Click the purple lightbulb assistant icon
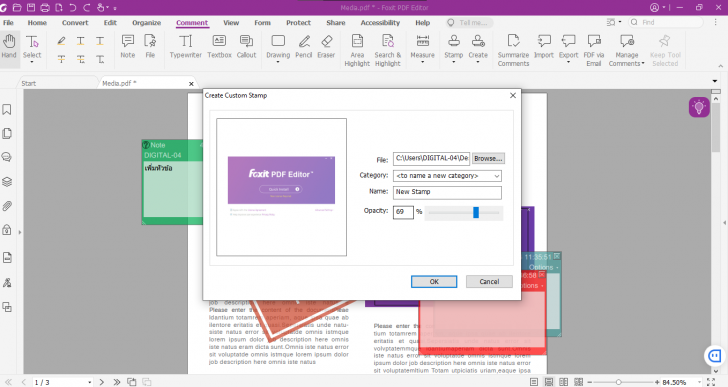The height and width of the screenshot is (387, 728). pos(699,107)
